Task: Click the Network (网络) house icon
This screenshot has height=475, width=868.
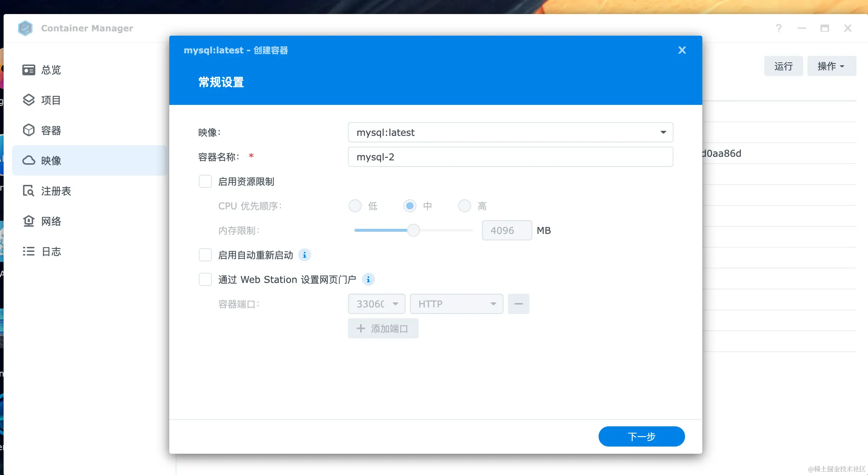Action: coord(29,221)
